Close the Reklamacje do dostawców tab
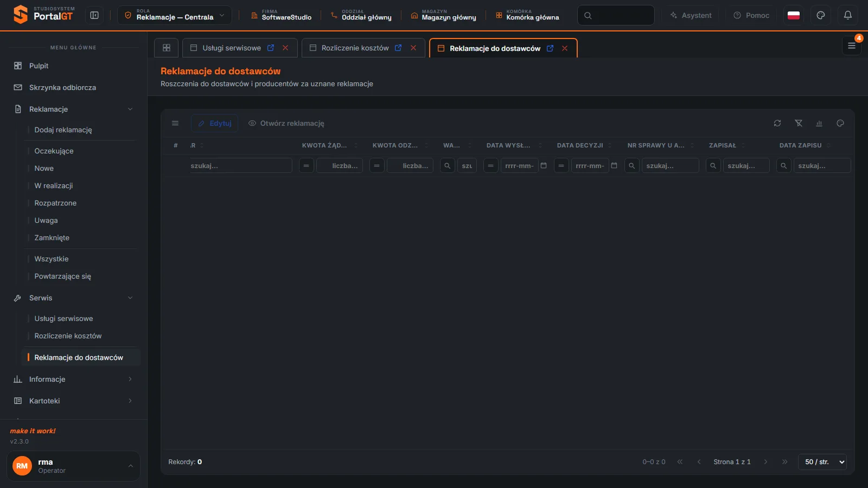This screenshot has height=488, width=868. point(565,48)
